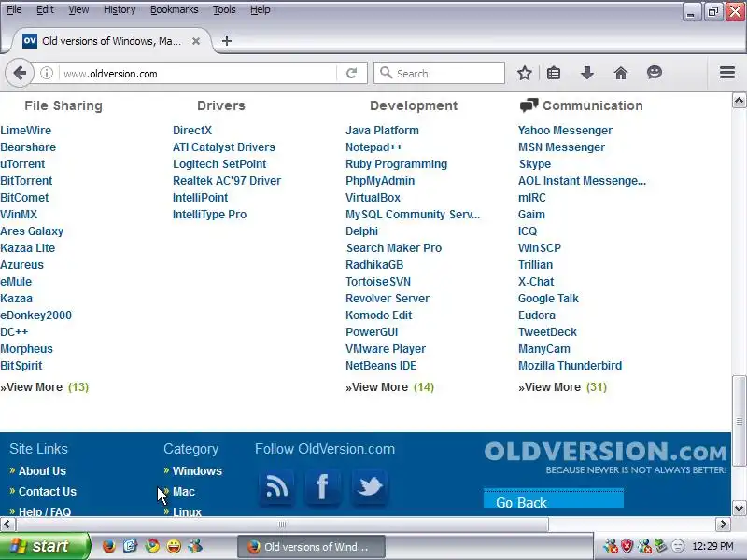Open the Ares Galaxy link
Screen dimensions: 747x560
pyautogui.click(x=32, y=231)
